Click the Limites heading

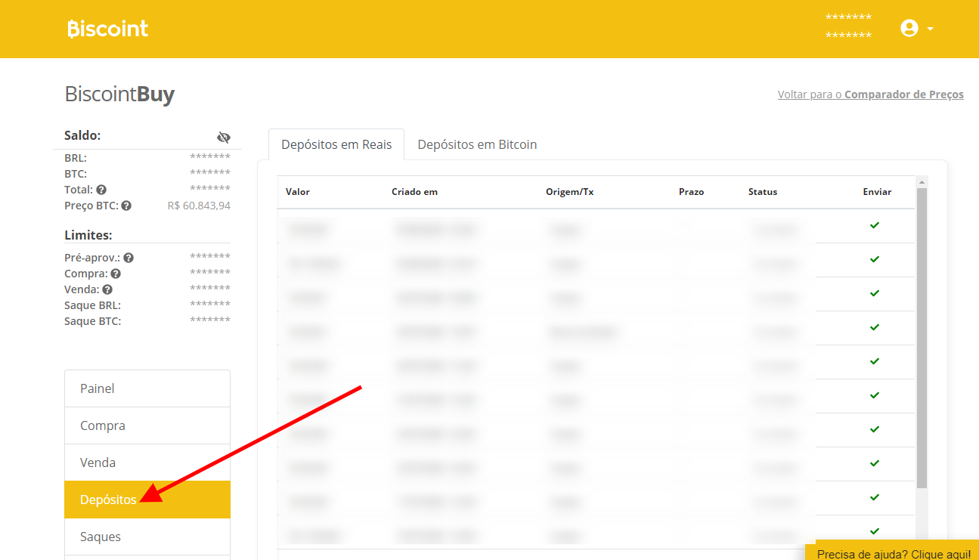coord(88,235)
